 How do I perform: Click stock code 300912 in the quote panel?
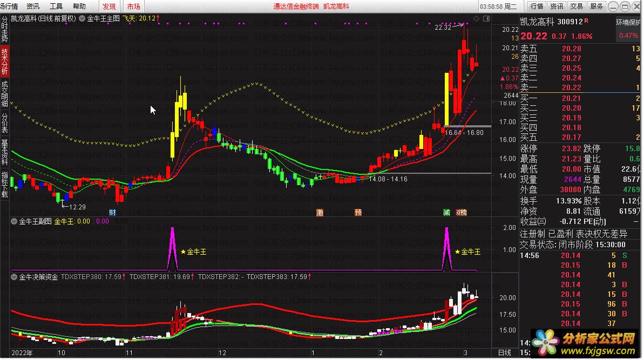pyautogui.click(x=569, y=22)
